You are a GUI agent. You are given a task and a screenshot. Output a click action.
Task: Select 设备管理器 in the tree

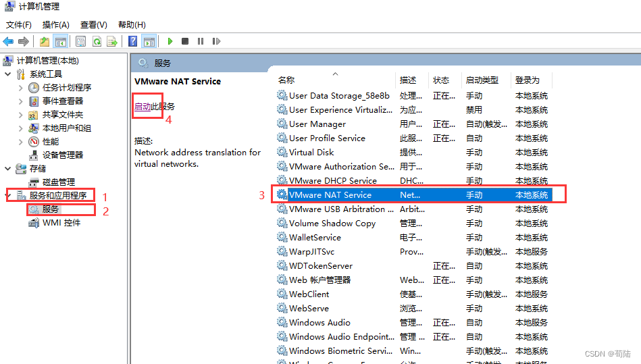click(63, 155)
